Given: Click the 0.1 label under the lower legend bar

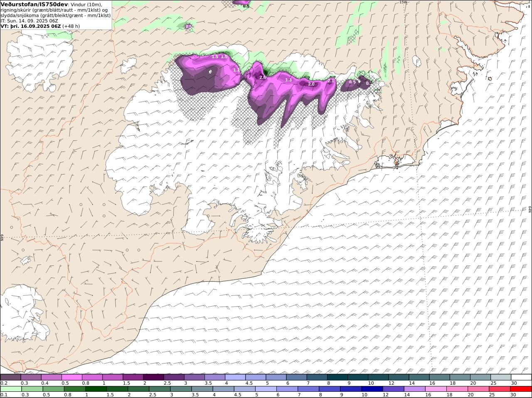Looking at the screenshot, I should [4, 395].
